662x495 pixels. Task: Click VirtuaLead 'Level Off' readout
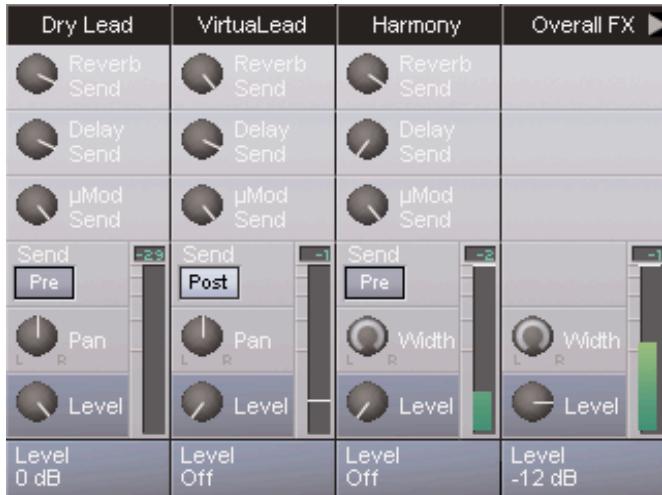pyautogui.click(x=253, y=468)
